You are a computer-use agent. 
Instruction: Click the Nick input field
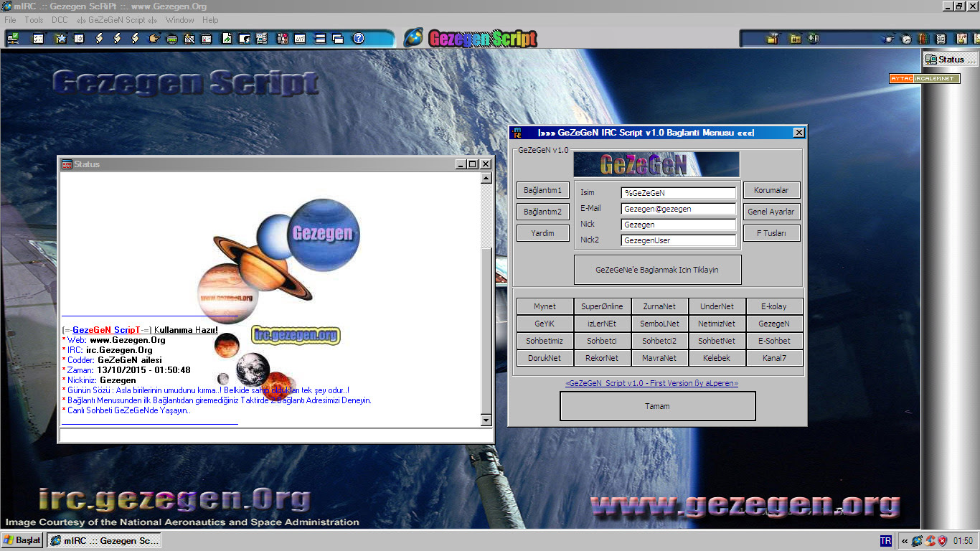click(679, 225)
